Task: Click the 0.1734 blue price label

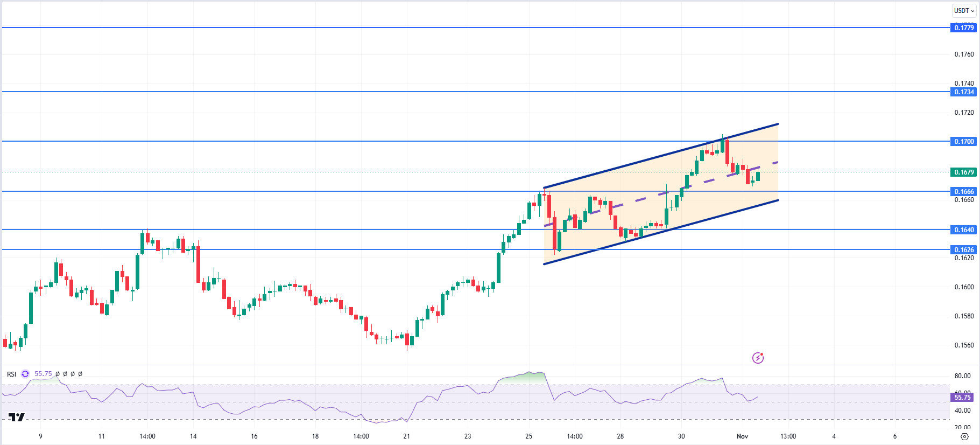Action: click(x=963, y=92)
